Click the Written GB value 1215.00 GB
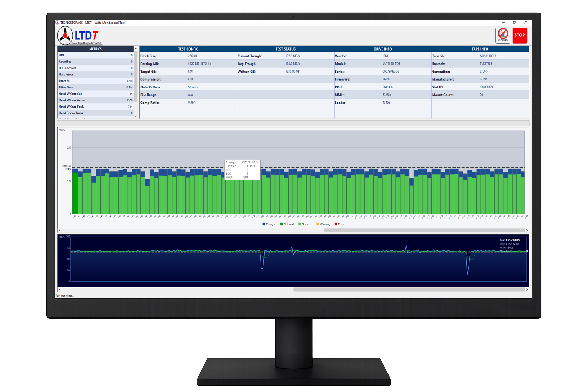 (292, 72)
